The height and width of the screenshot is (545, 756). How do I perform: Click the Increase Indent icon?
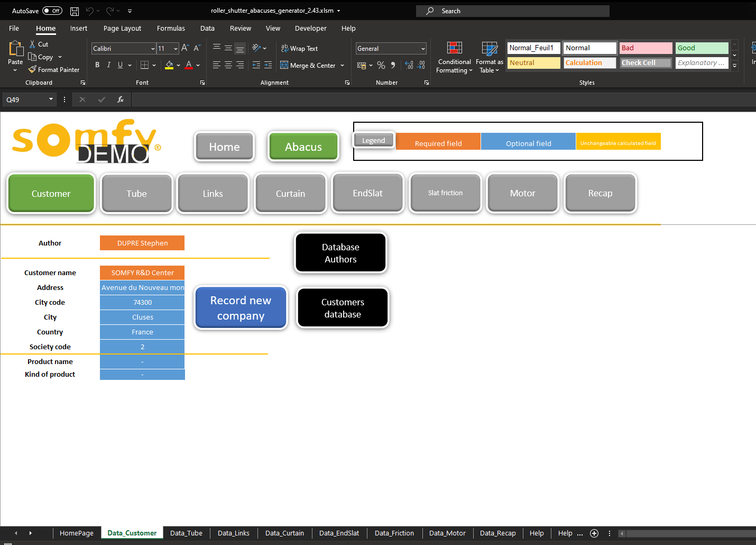(268, 65)
